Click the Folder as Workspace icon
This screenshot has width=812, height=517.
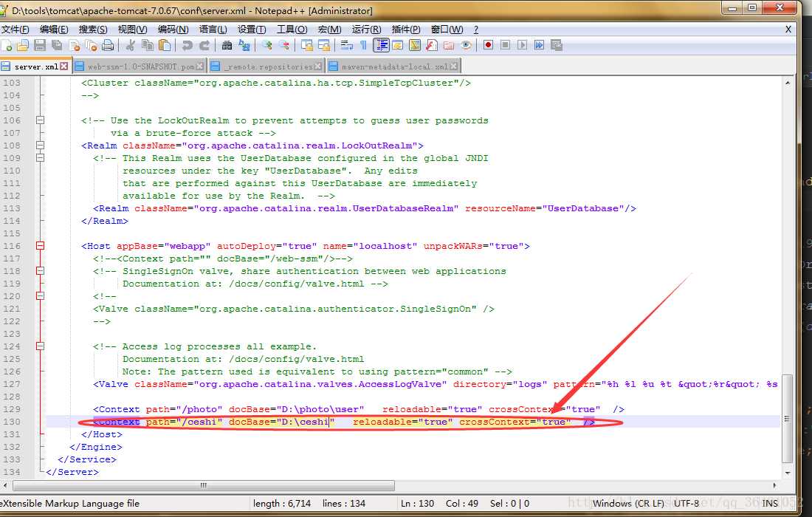(x=449, y=46)
